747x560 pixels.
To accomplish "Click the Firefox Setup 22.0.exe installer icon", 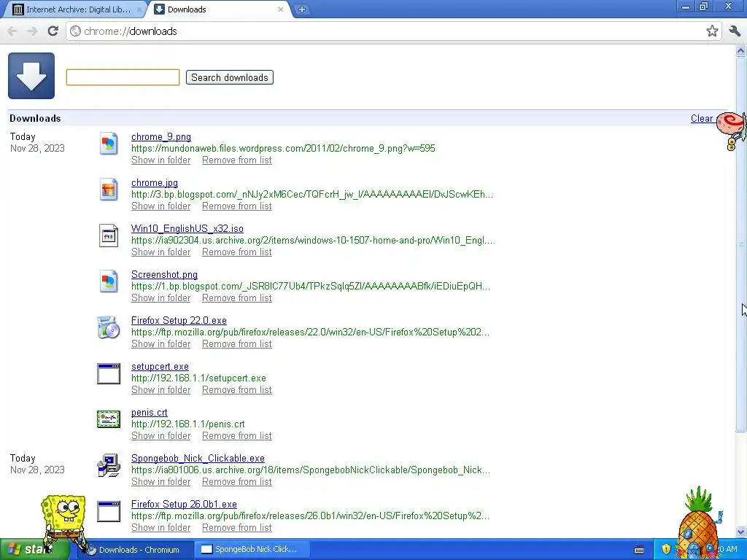I will (109, 327).
